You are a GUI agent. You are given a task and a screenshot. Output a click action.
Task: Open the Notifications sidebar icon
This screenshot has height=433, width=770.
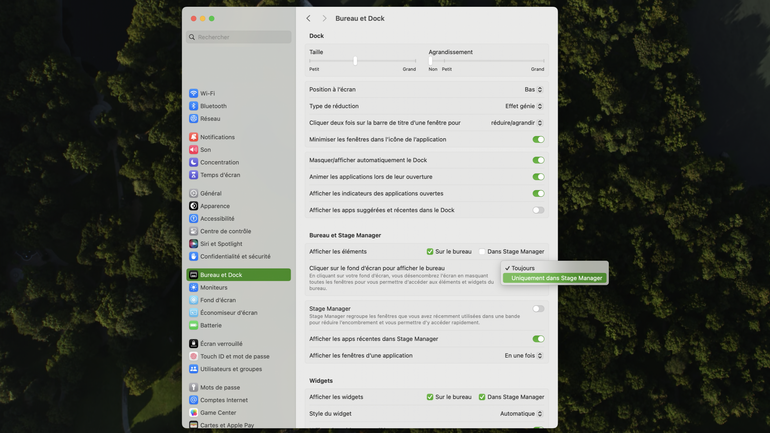coord(194,137)
